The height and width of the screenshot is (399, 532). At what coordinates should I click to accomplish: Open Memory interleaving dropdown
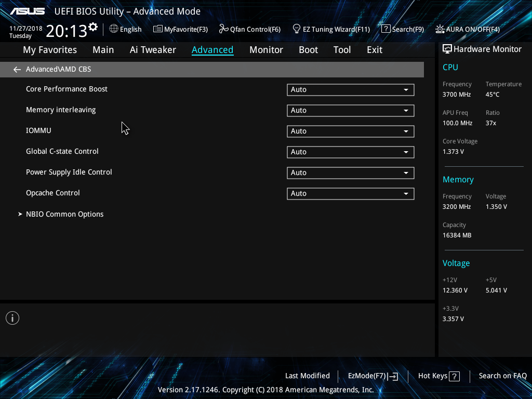[x=351, y=110]
